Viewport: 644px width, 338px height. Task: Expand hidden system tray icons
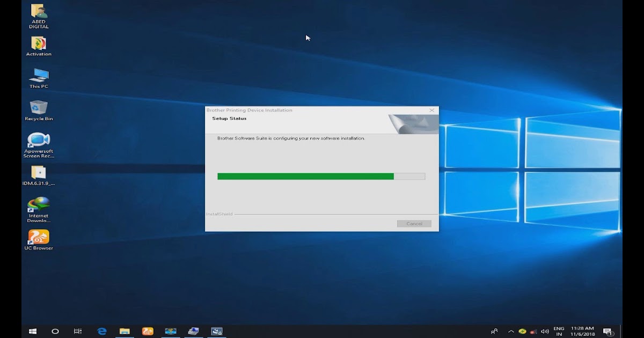click(511, 332)
